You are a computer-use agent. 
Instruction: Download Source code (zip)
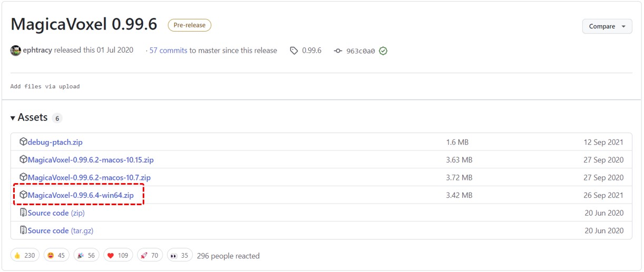coord(56,213)
